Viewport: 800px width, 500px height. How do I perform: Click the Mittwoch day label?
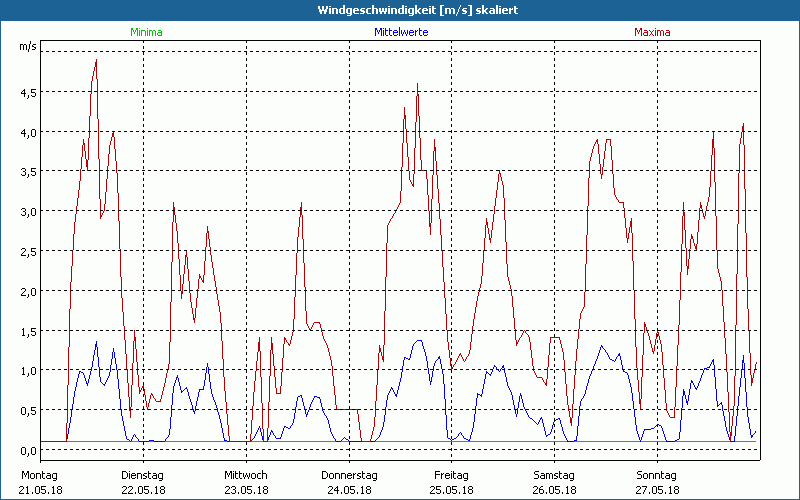coord(245,474)
